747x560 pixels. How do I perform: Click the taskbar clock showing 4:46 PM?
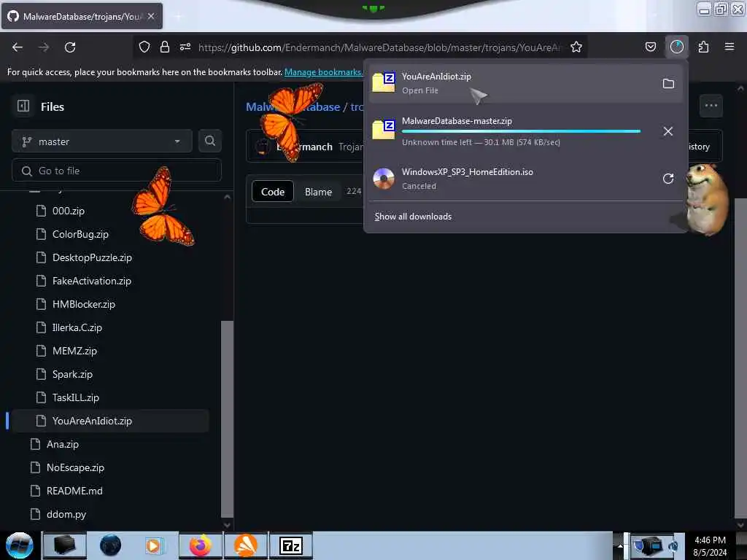click(710, 546)
